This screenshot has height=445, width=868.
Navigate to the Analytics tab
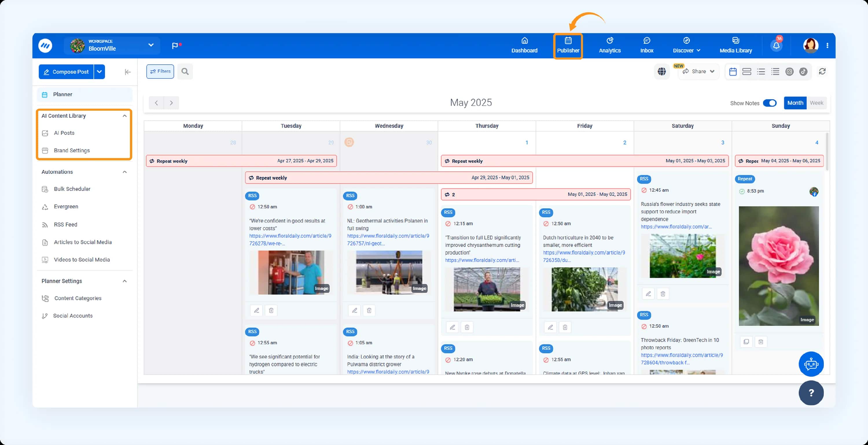point(609,45)
